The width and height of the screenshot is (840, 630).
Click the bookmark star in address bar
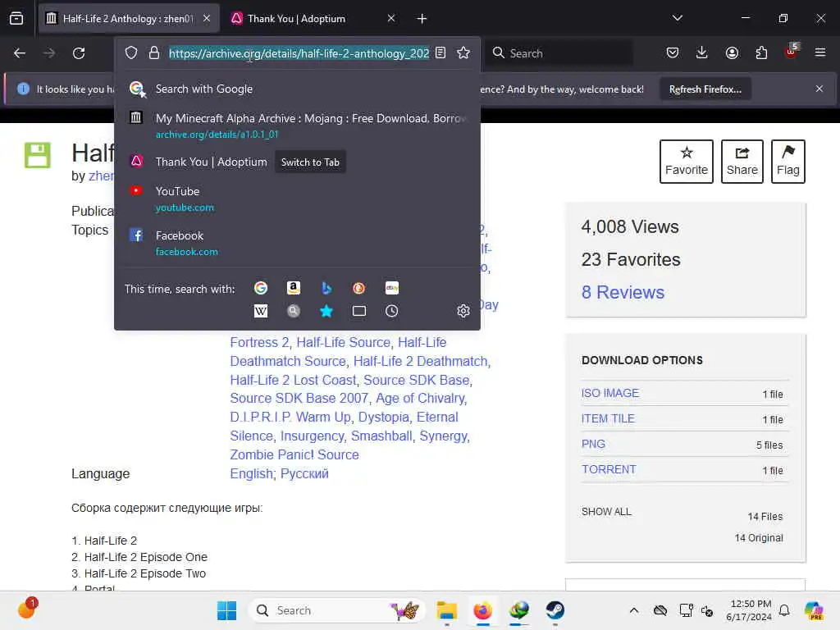pos(463,53)
